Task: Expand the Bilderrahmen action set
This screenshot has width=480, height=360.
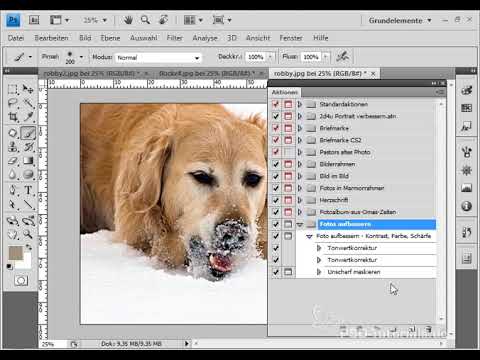Action: tap(299, 164)
